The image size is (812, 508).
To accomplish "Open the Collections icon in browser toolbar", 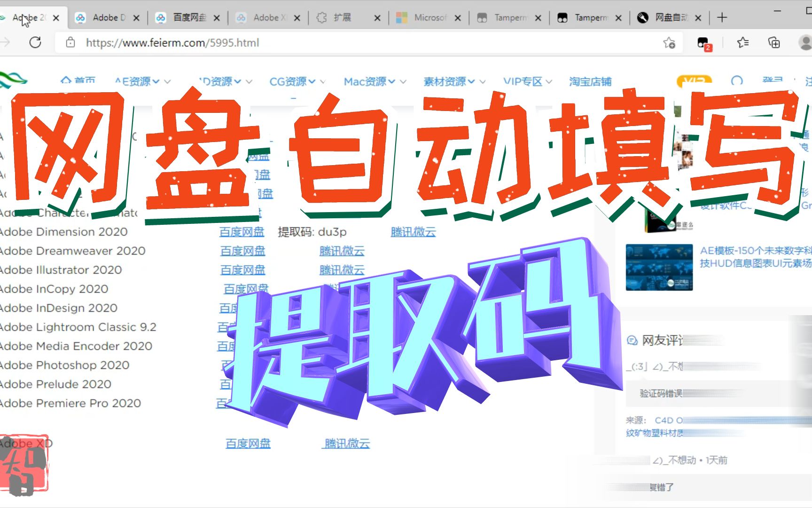I will (773, 43).
